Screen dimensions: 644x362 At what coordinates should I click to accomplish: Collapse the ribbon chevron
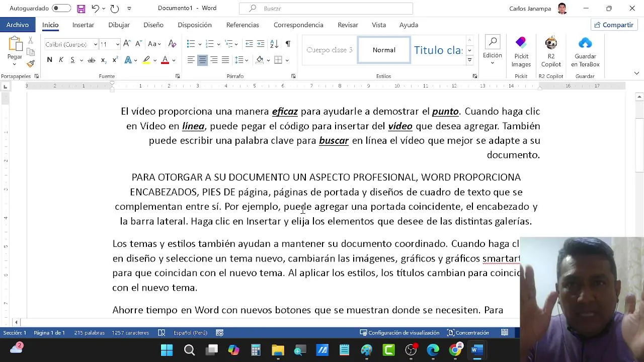pos(636,73)
